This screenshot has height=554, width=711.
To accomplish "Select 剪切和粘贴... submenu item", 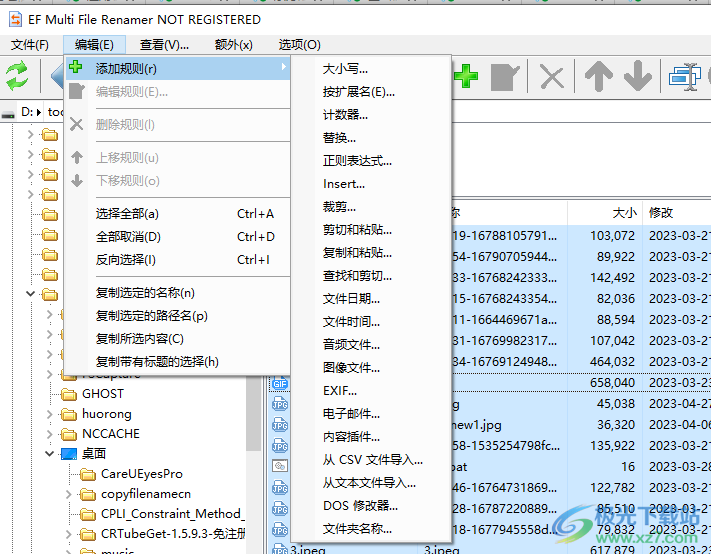I will [x=371, y=230].
